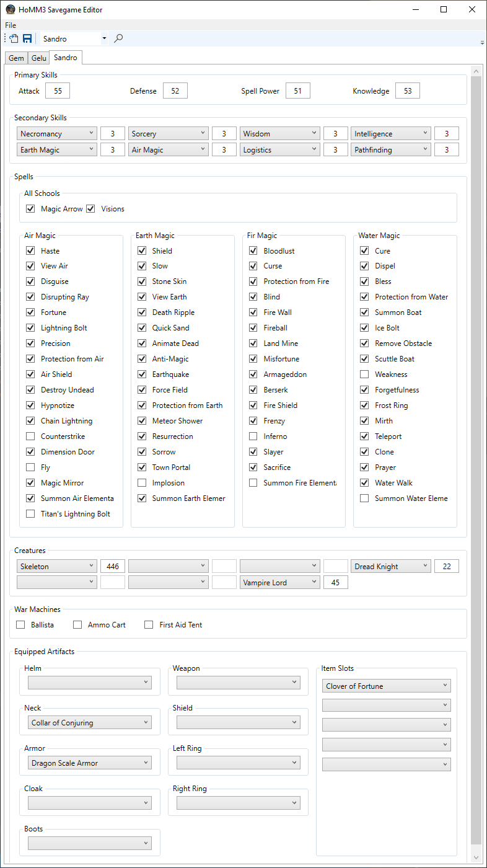Switch to the Gelu tab
Screen dimensions: 487x868
pyautogui.click(x=39, y=58)
